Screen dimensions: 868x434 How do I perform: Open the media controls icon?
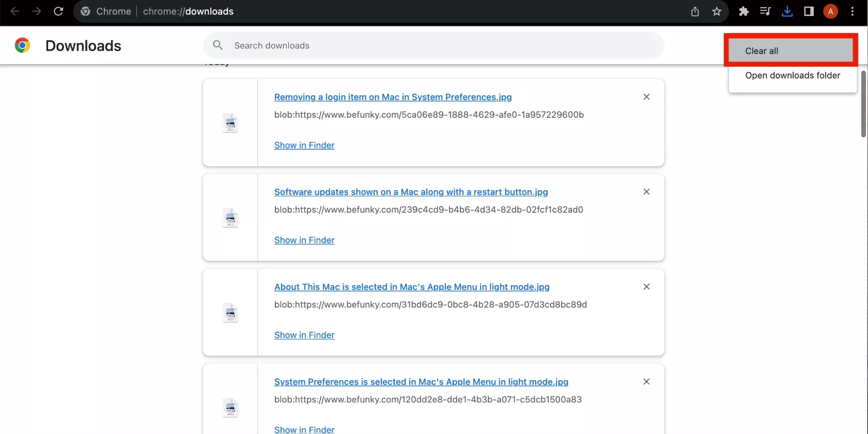[765, 11]
